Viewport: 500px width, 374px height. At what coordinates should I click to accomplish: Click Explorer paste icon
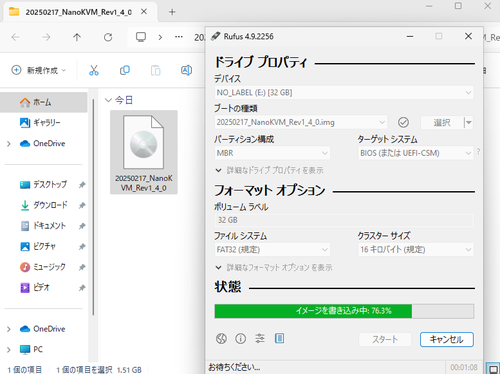(x=156, y=70)
